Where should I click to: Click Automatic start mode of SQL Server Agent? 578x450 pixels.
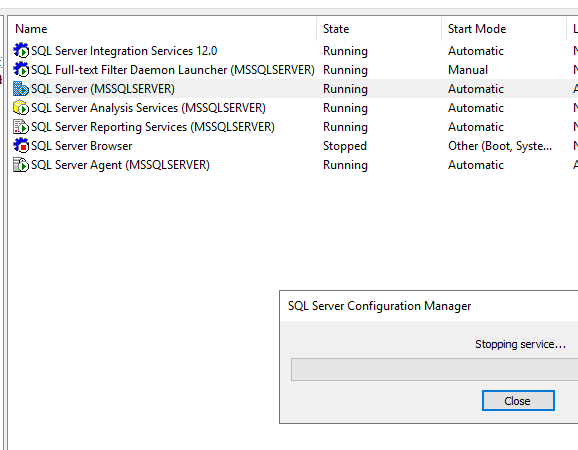coord(476,165)
